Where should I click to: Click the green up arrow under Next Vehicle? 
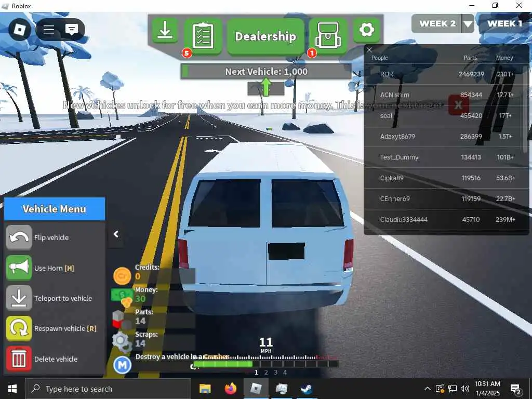(x=266, y=87)
